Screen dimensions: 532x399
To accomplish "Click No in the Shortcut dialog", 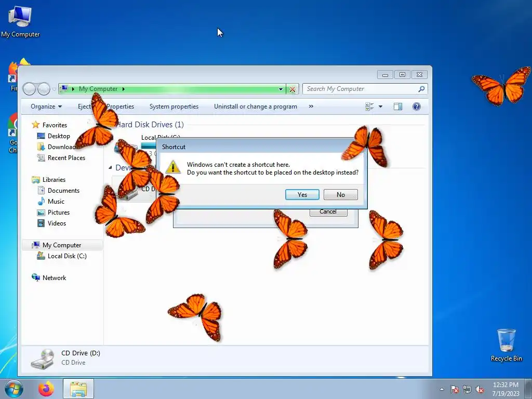I will [341, 194].
